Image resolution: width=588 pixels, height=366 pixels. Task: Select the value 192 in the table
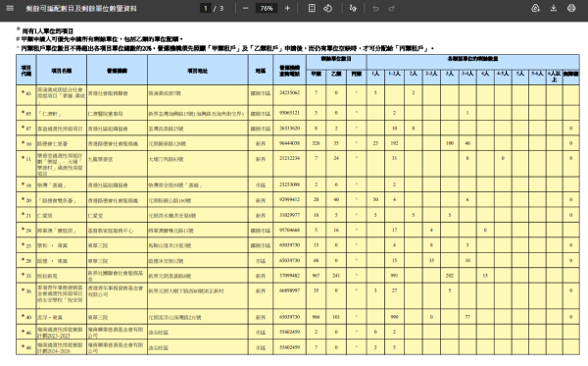(x=394, y=143)
